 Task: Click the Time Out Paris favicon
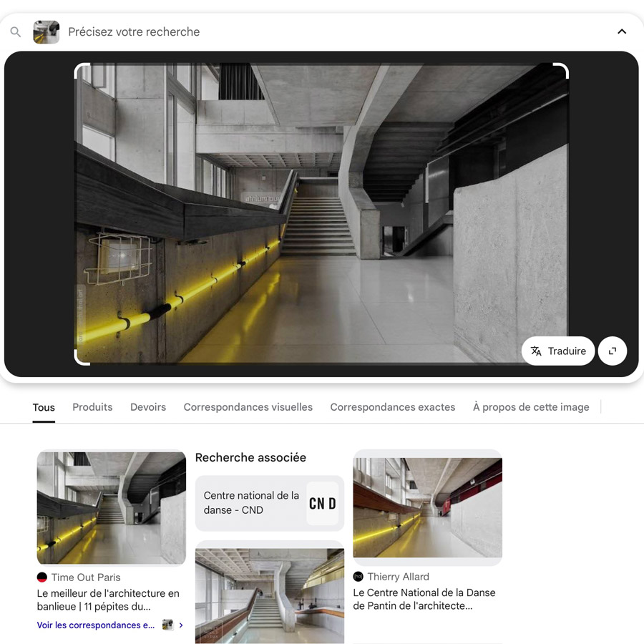(43, 577)
